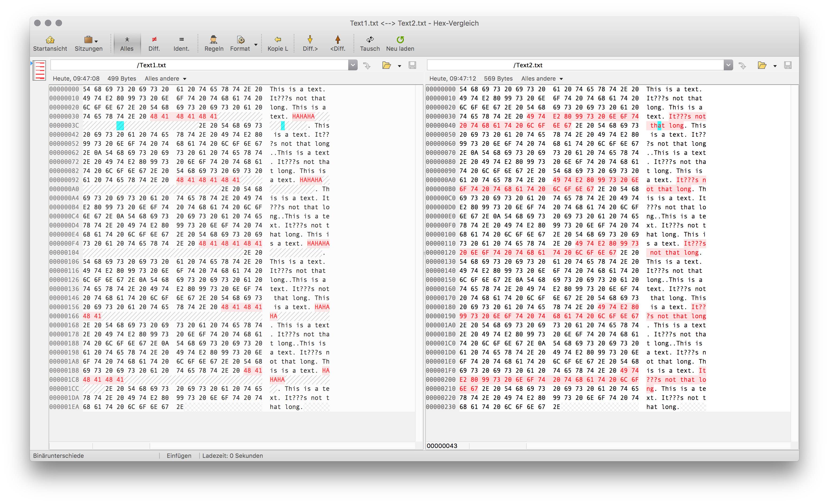Click the Format gear icon

pos(240,40)
